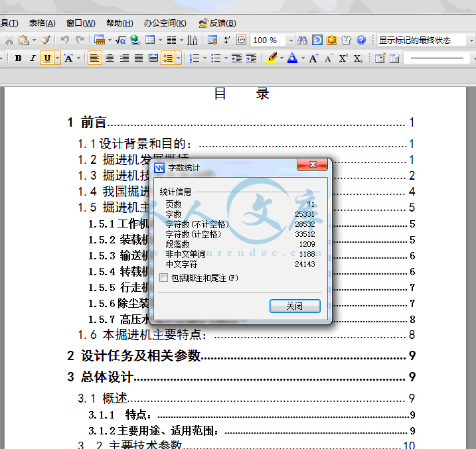Open the 反馈(B) menu

point(217,23)
